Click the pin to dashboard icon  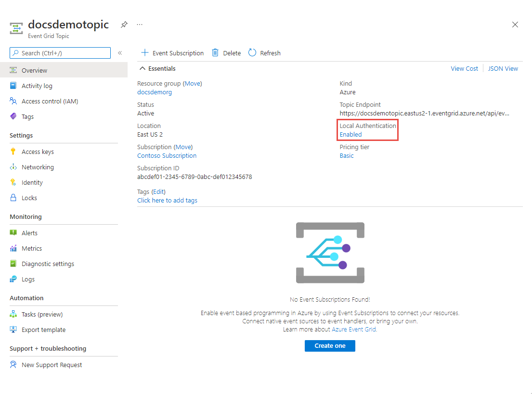coord(124,25)
